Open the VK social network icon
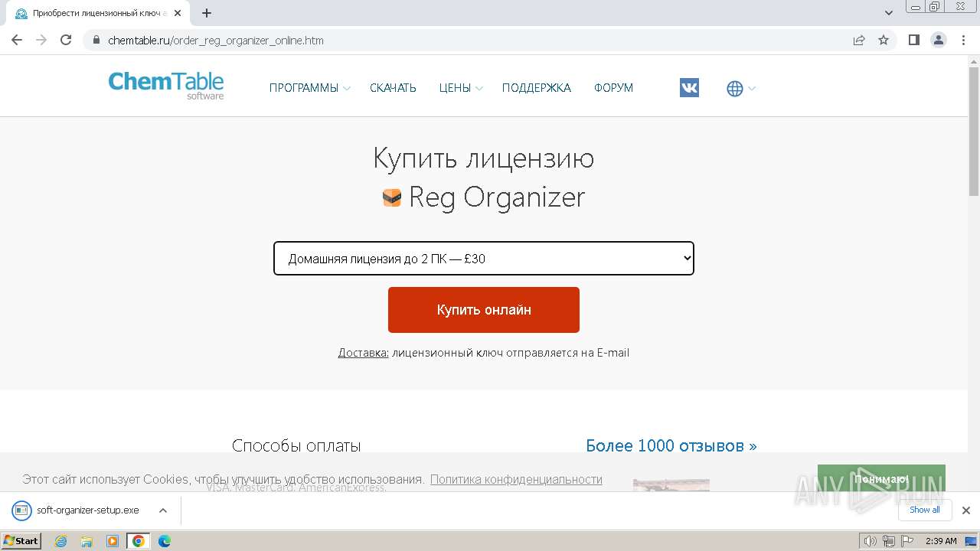Image resolution: width=980 pixels, height=551 pixels. pyautogui.click(x=689, y=88)
